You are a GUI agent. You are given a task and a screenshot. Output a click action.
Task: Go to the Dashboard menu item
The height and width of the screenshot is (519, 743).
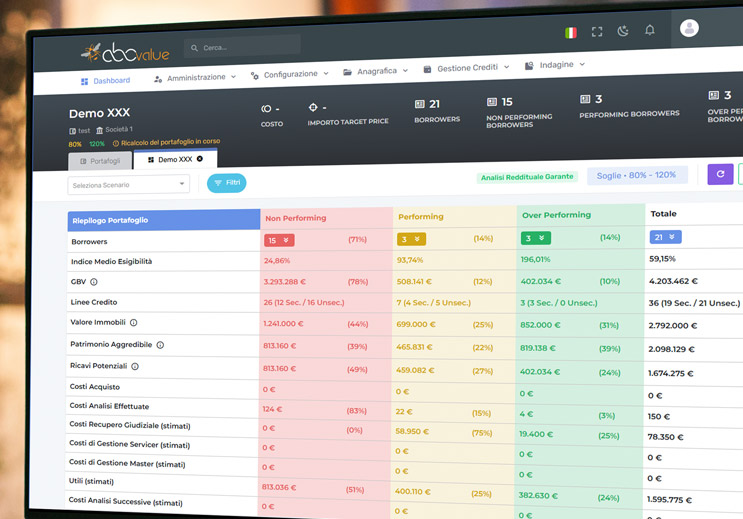(106, 81)
